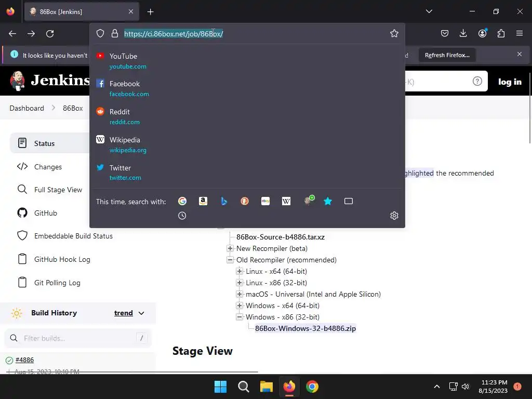This screenshot has height=399, width=532.
Task: Search this time with Wikipedia engine
Action: click(286, 201)
